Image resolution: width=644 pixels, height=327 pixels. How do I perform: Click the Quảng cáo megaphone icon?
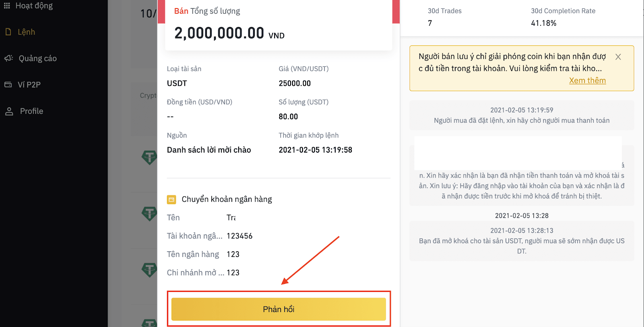[x=8, y=58]
